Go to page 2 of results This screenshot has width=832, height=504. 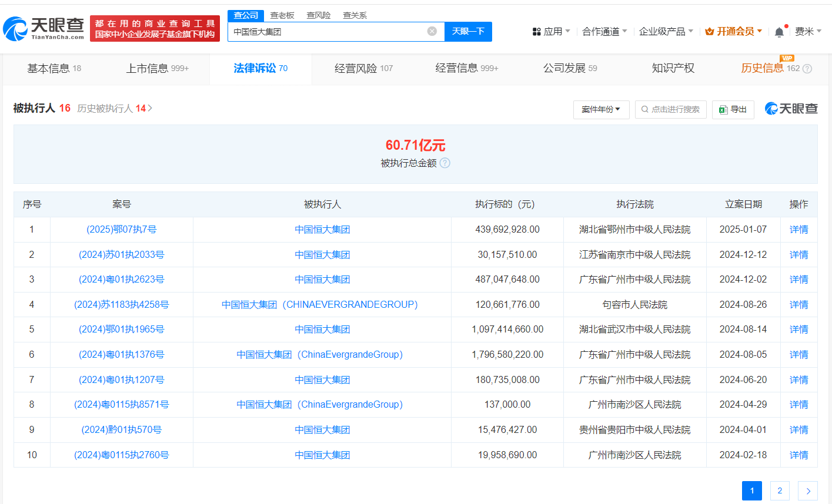[x=780, y=491]
